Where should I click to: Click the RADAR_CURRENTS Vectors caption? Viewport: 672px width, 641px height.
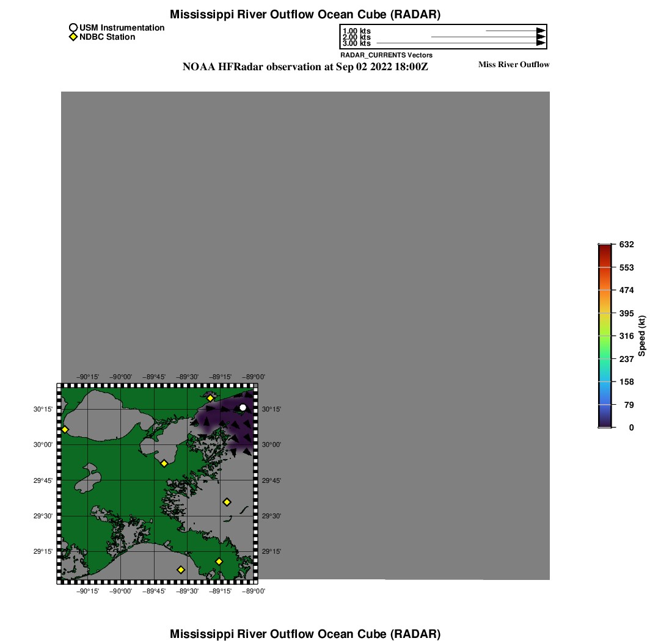tap(386, 55)
